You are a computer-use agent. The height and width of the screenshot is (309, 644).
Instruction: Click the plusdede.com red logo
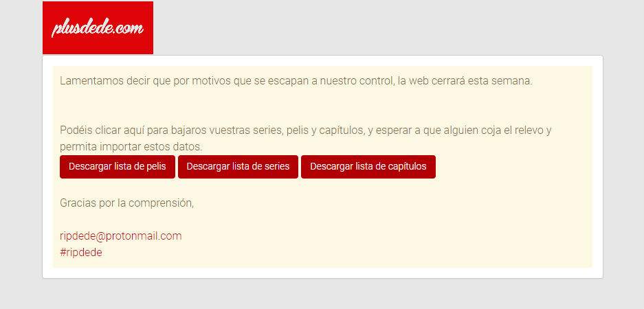[x=98, y=27]
